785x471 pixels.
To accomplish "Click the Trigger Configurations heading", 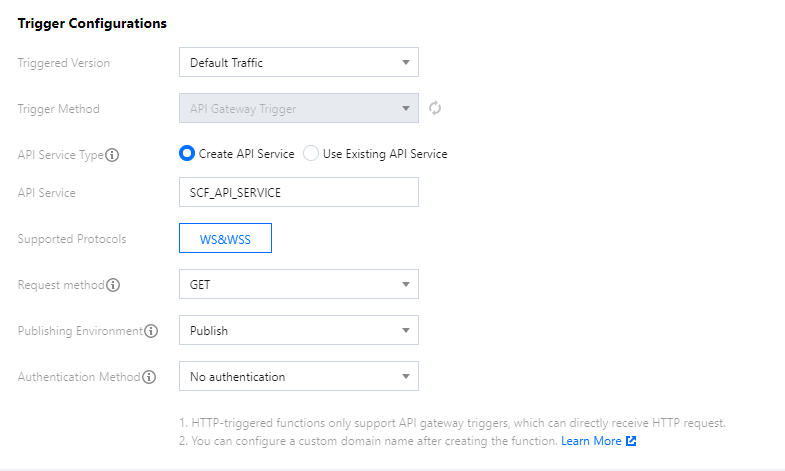I will point(92,23).
